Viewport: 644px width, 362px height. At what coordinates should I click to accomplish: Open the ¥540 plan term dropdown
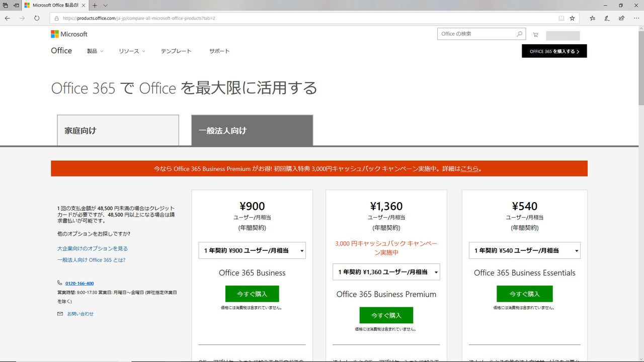pos(525,250)
